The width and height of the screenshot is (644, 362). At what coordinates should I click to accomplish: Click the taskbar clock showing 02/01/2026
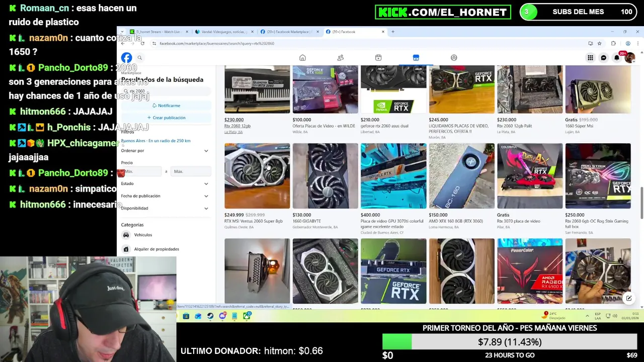click(x=631, y=316)
